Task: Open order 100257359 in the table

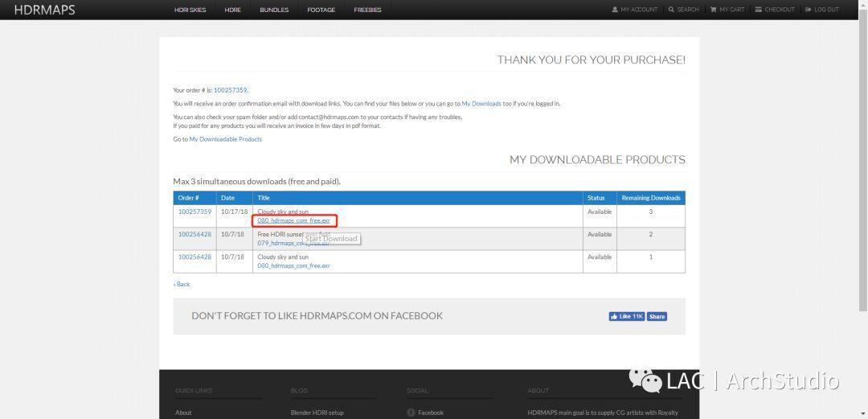Action: (194, 212)
